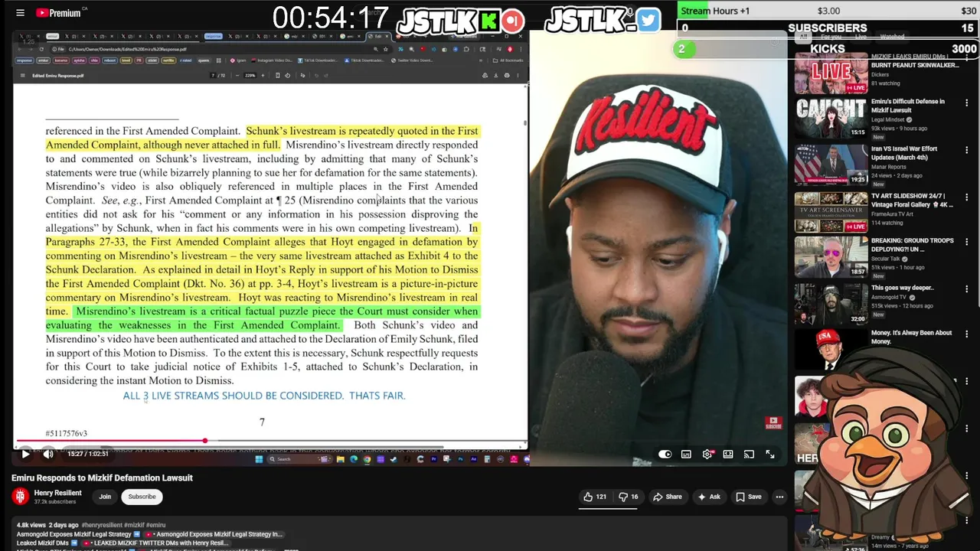Save the video to a playlist
The image size is (980, 551).
point(749,497)
